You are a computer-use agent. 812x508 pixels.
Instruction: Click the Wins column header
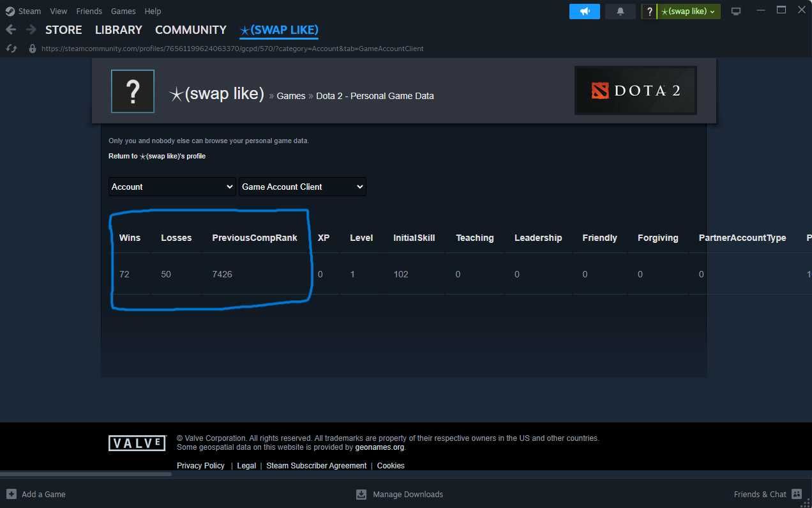click(x=130, y=238)
